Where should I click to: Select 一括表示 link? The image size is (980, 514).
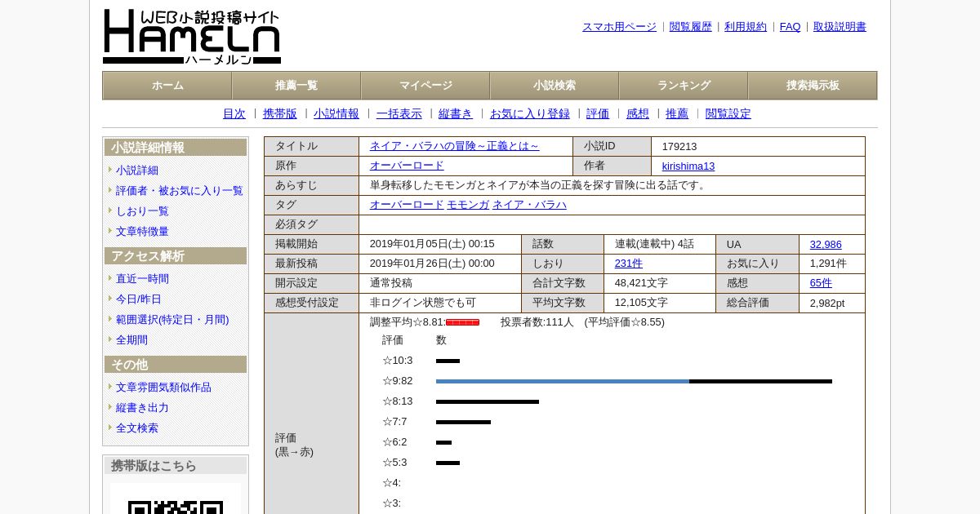(x=399, y=113)
